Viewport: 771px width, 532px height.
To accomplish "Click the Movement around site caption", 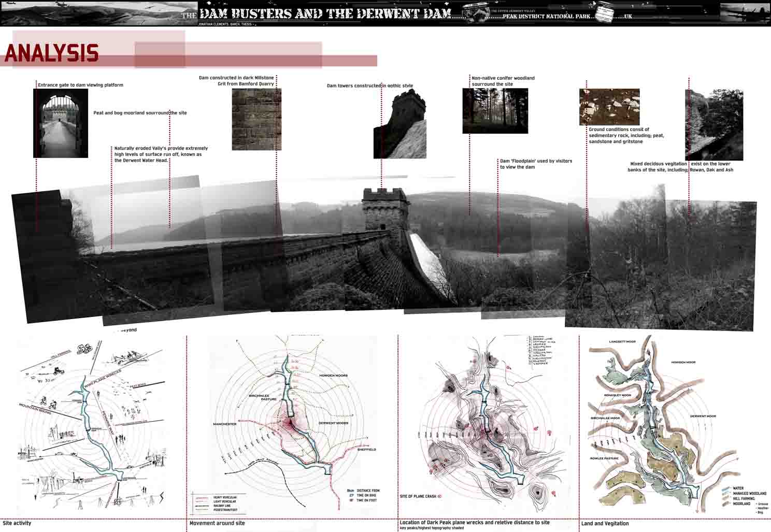I will click(x=217, y=523).
